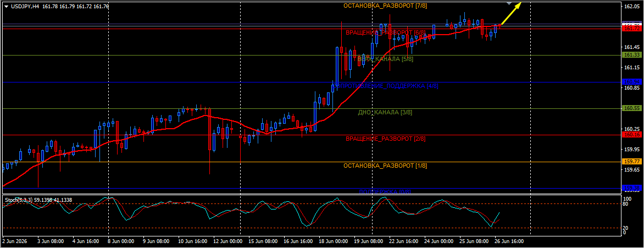This screenshot has width=644, height=248.
Task: Click the 20 value on stochastic scale
Action: click(x=626, y=228)
